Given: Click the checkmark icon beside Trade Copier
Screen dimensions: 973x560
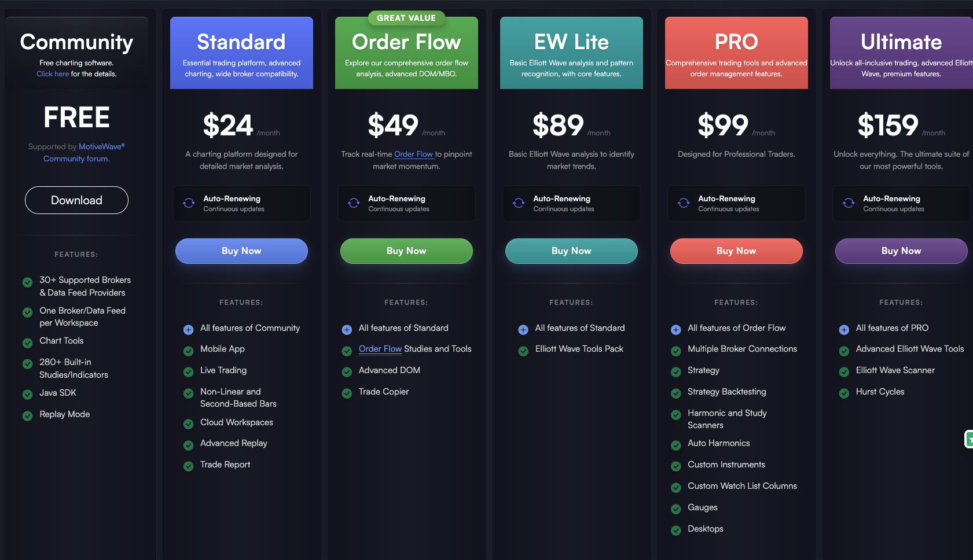Looking at the screenshot, I should point(347,393).
